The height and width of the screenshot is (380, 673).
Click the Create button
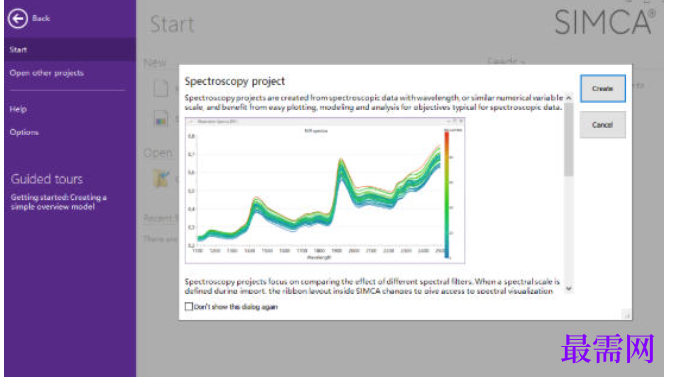pyautogui.click(x=603, y=88)
